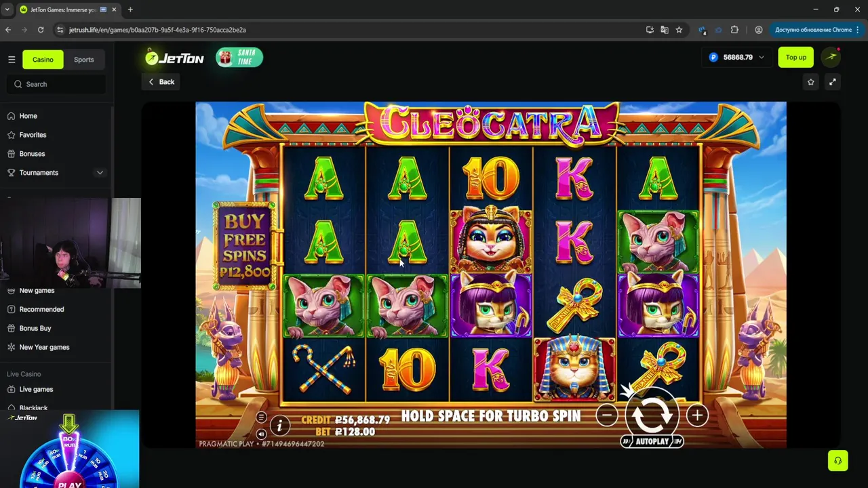Open the game info (i) icon
Viewport: 868px width, 488px height.
[279, 426]
